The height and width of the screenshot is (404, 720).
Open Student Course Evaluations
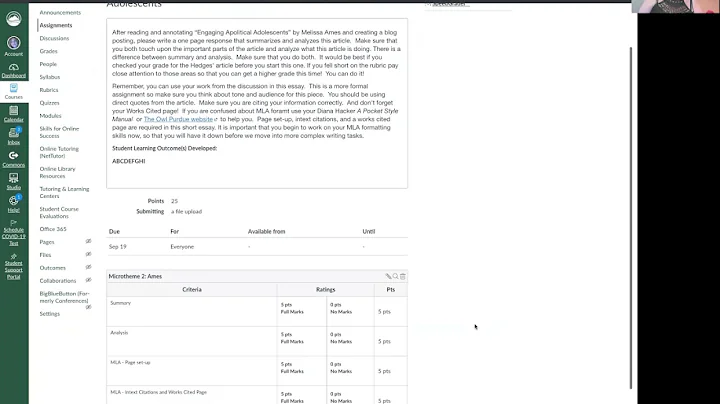(59, 213)
